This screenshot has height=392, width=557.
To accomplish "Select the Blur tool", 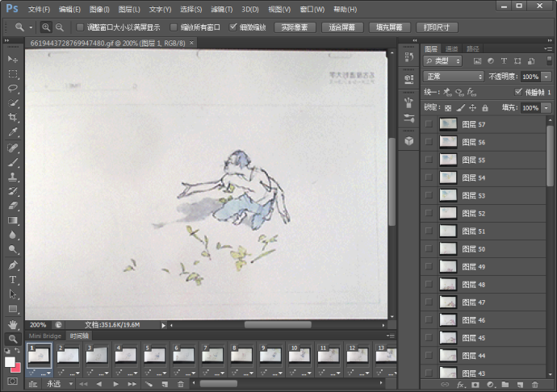I will pyautogui.click(x=13, y=235).
